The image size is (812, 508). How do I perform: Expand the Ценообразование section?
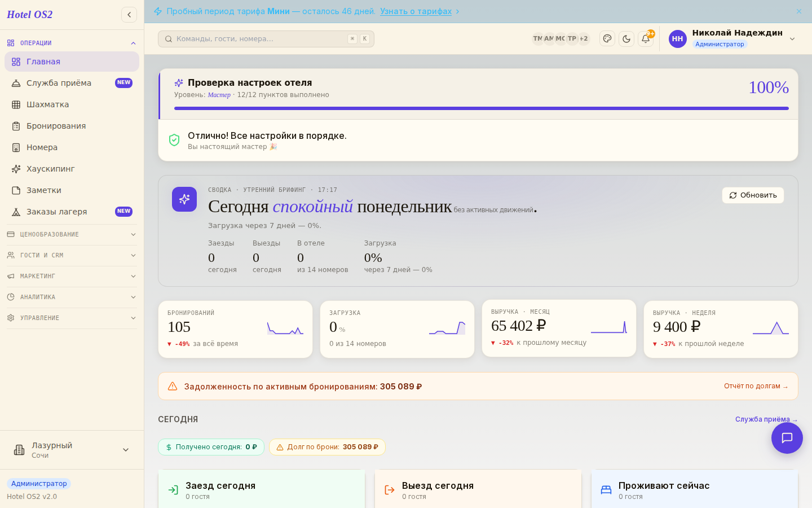pyautogui.click(x=72, y=234)
